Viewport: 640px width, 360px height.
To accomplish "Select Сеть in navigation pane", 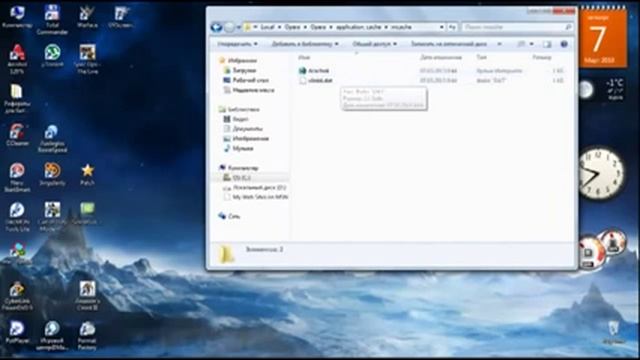I will 229,216.
